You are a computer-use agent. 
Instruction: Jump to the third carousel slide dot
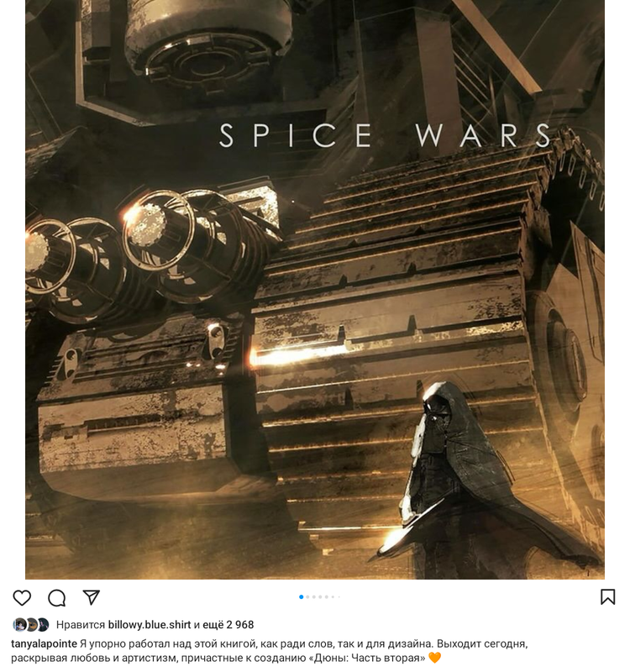[313, 597]
